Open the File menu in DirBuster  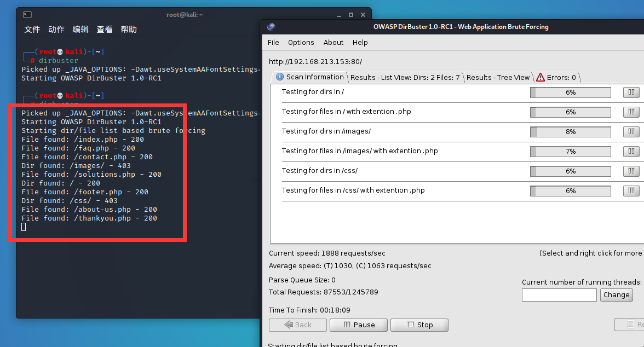coord(273,42)
